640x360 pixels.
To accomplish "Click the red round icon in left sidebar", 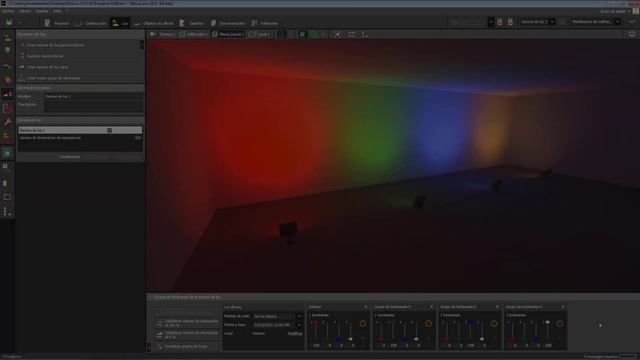I will pos(7,80).
